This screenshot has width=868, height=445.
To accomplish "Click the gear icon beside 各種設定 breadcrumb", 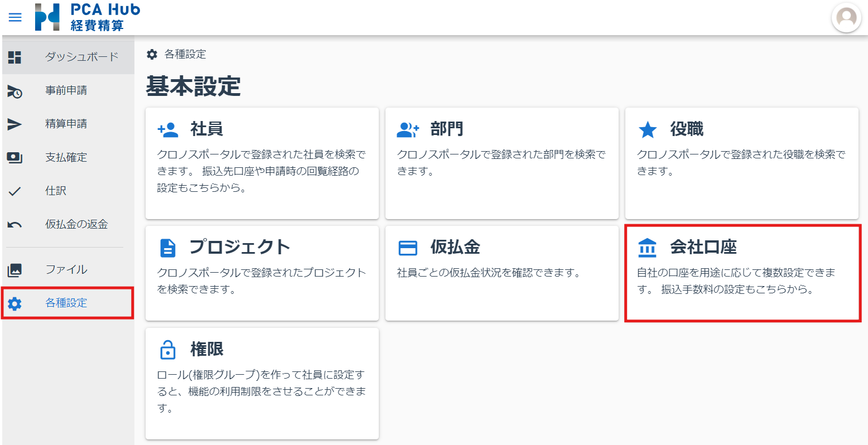I will (x=152, y=54).
